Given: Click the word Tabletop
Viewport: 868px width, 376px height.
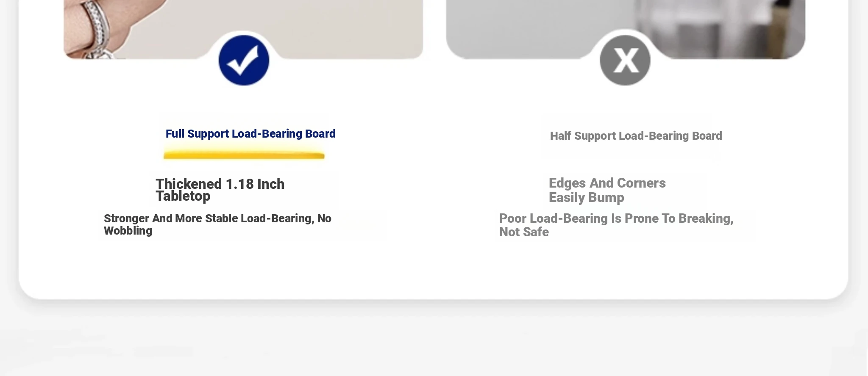Looking at the screenshot, I should (183, 196).
